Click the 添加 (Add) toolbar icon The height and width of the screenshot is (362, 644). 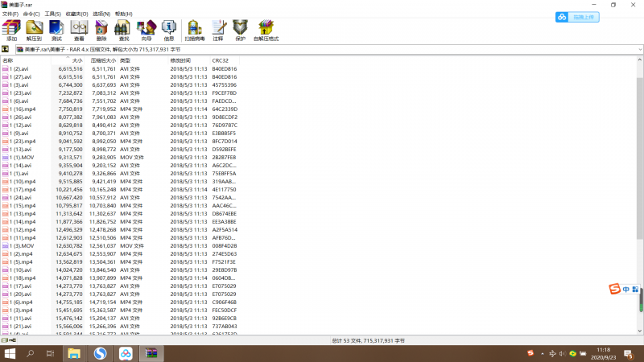(x=11, y=31)
